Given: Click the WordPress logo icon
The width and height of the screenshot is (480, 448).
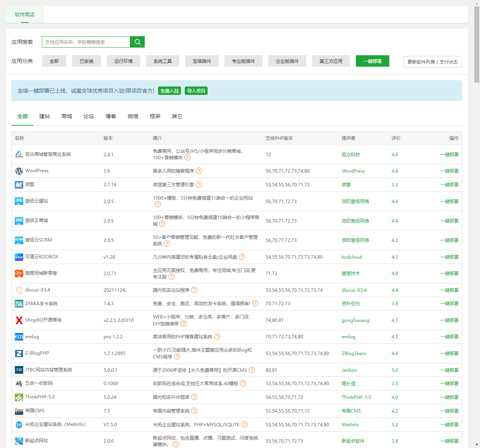Looking at the screenshot, I should pyautogui.click(x=19, y=171).
